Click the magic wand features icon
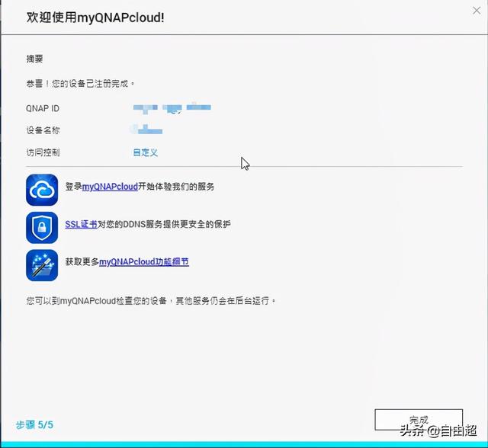This screenshot has height=448, width=488. (x=42, y=265)
